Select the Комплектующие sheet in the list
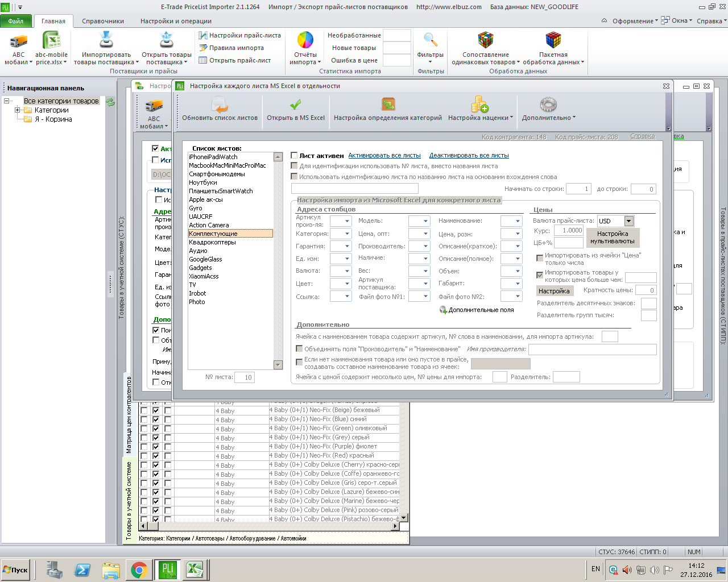Screen dimensions: 728x582 pos(230,234)
